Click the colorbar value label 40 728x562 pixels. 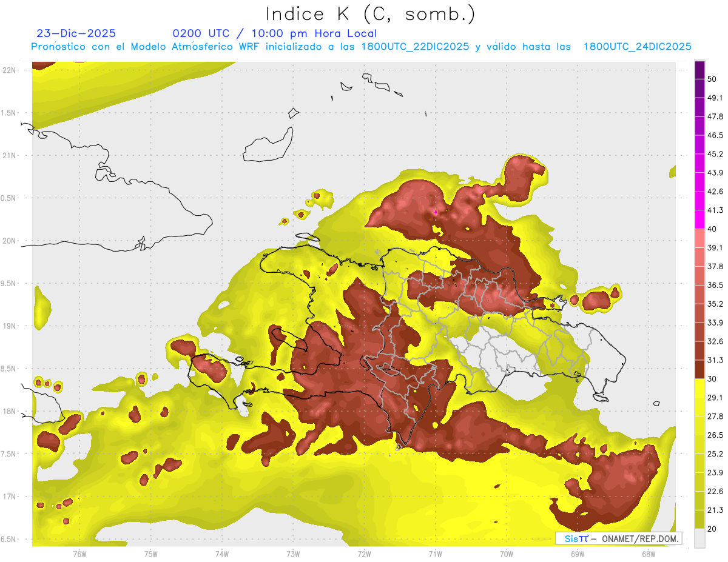coord(713,229)
